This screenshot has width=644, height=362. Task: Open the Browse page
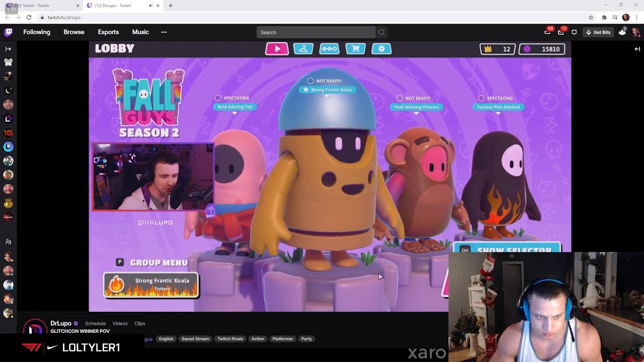pos(74,32)
